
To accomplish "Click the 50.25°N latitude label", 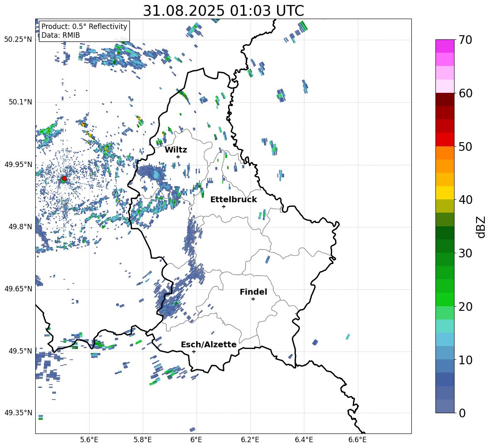I will coord(18,40).
